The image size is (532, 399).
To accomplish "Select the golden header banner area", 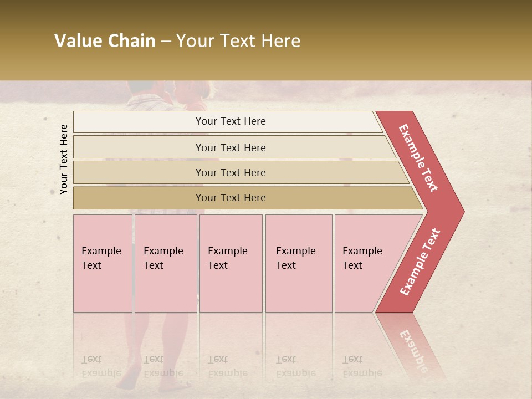I will [266, 40].
